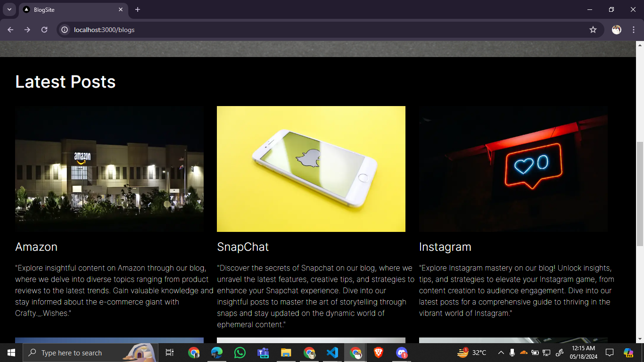Reload the page with the refresh icon
The width and height of the screenshot is (644, 362).
tap(44, 30)
